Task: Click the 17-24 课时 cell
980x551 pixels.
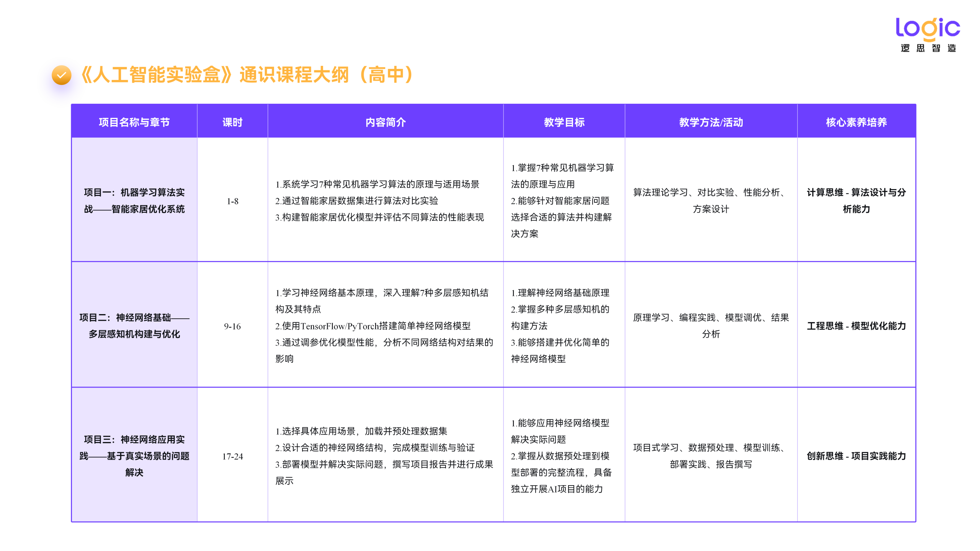Action: tap(232, 456)
